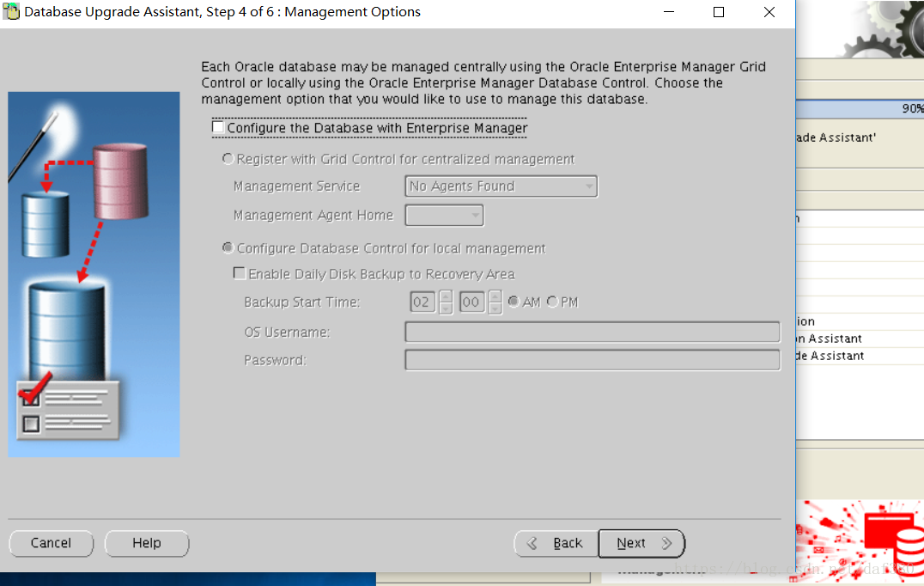The width and height of the screenshot is (924, 586).
Task: Proceed with the Next button
Action: coord(641,543)
